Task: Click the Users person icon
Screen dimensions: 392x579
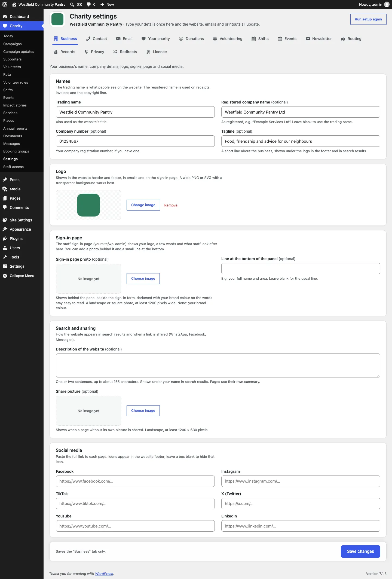Action: point(5,248)
